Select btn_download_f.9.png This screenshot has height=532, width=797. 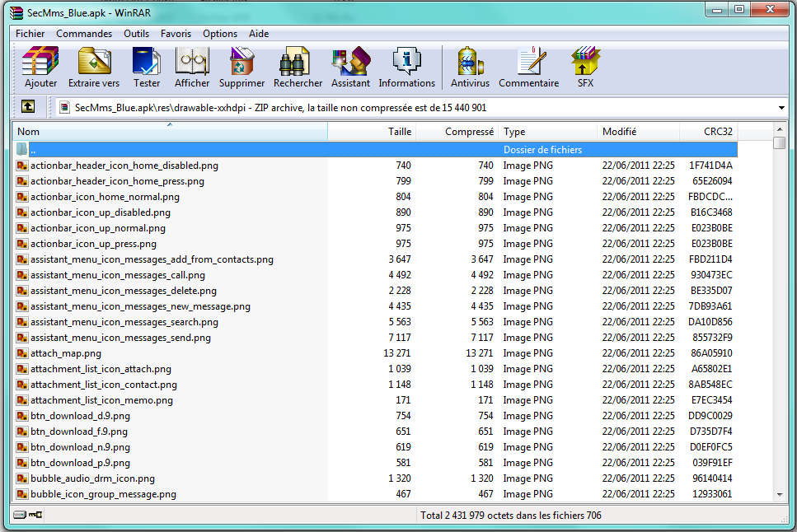pos(79,432)
